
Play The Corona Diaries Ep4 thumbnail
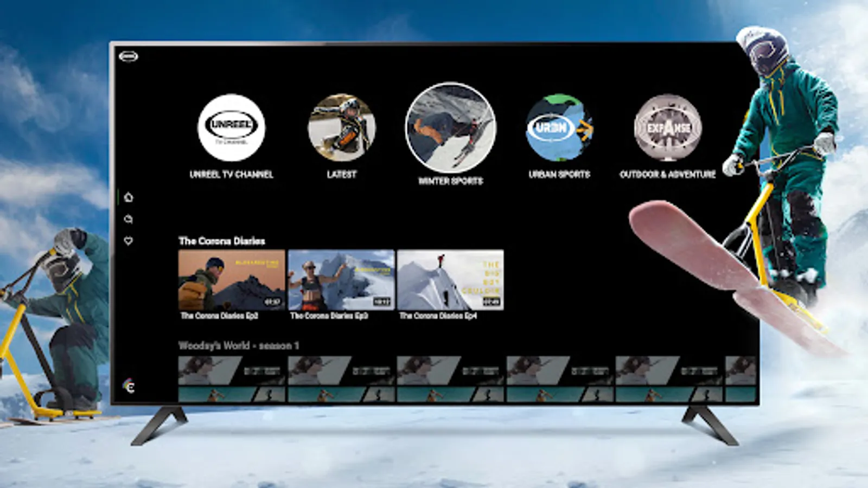(x=450, y=280)
